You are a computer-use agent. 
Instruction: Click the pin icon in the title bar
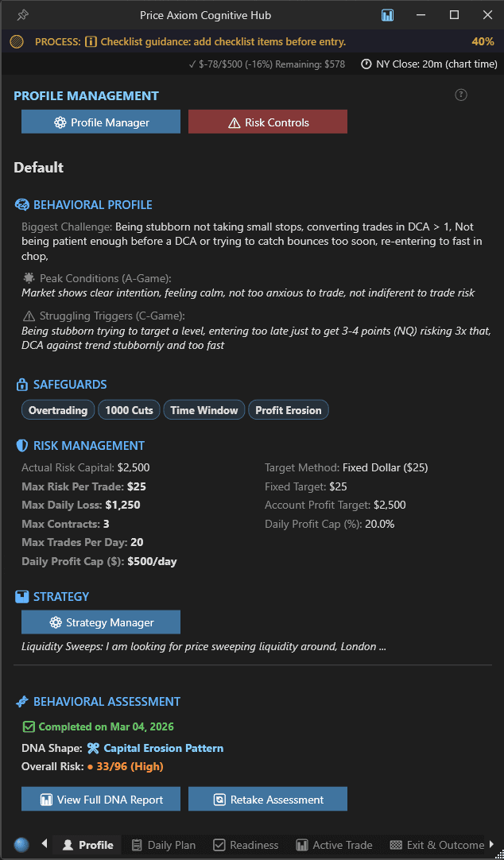click(x=22, y=15)
